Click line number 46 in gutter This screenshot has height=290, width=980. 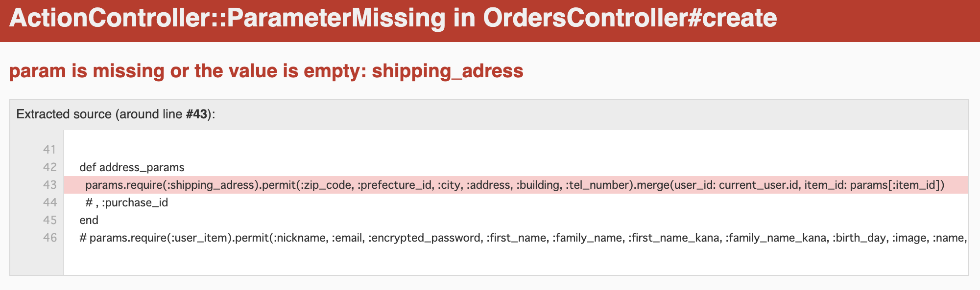[49, 238]
